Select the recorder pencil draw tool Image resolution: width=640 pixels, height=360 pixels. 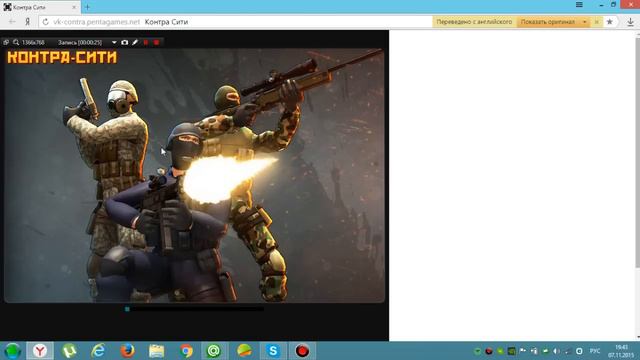coord(135,42)
